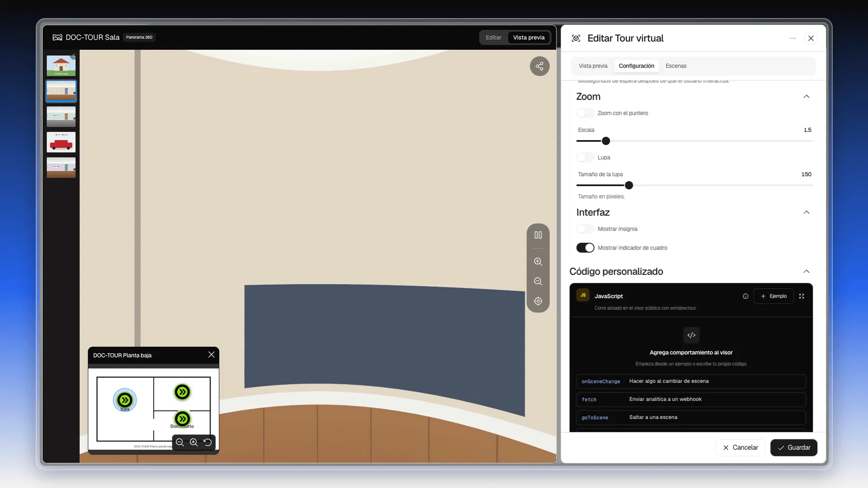
Task: Switch to the Escenas tab
Action: point(676,66)
